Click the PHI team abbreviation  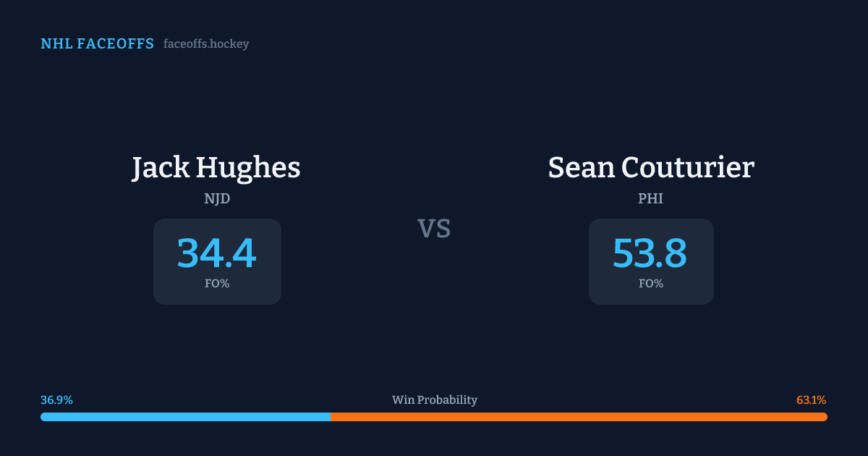point(651,198)
